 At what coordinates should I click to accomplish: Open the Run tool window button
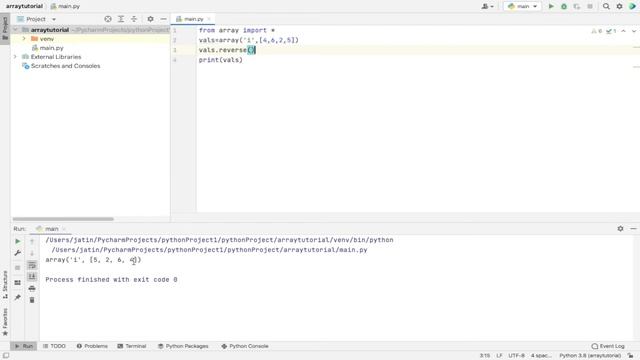pos(24,346)
